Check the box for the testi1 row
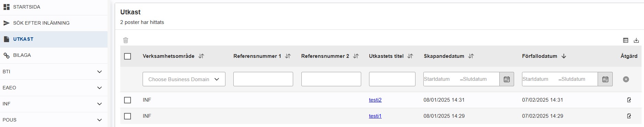The image size is (644, 127). point(127,116)
